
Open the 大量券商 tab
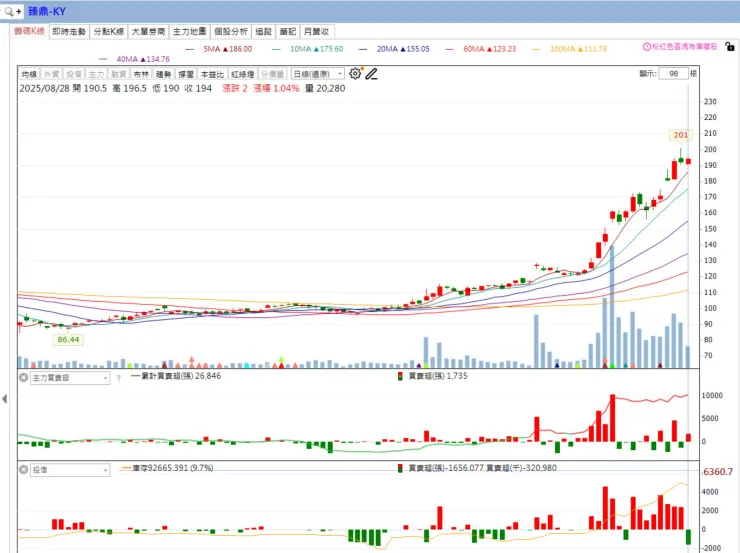pyautogui.click(x=148, y=32)
